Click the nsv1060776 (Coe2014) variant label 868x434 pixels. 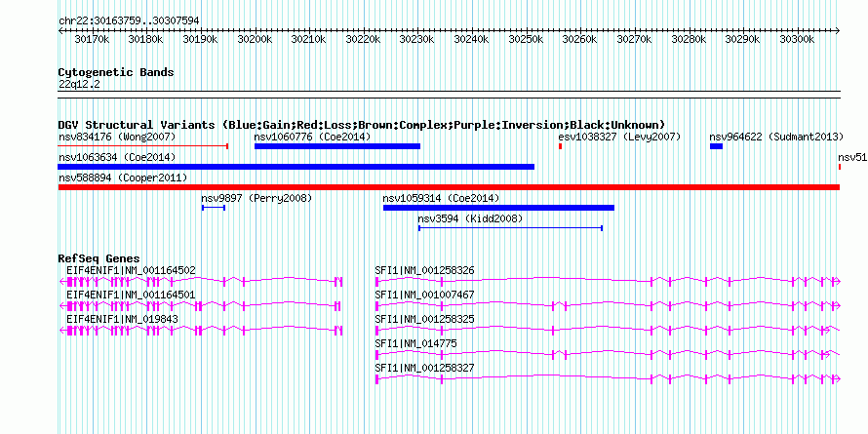[x=312, y=137]
